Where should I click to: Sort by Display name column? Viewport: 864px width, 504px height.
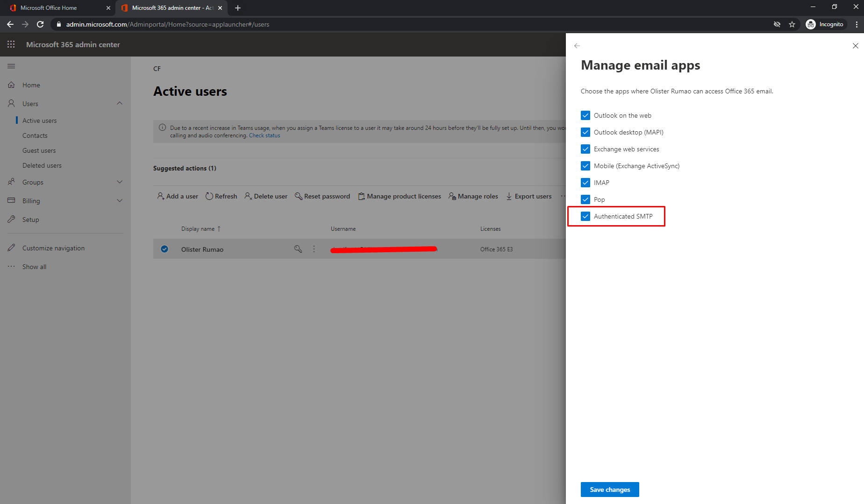coord(201,229)
